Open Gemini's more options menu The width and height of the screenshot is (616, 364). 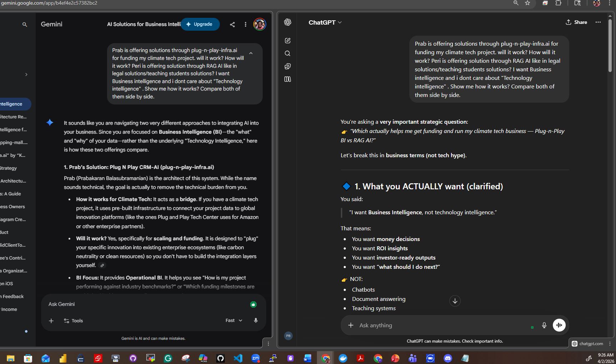point(245,24)
